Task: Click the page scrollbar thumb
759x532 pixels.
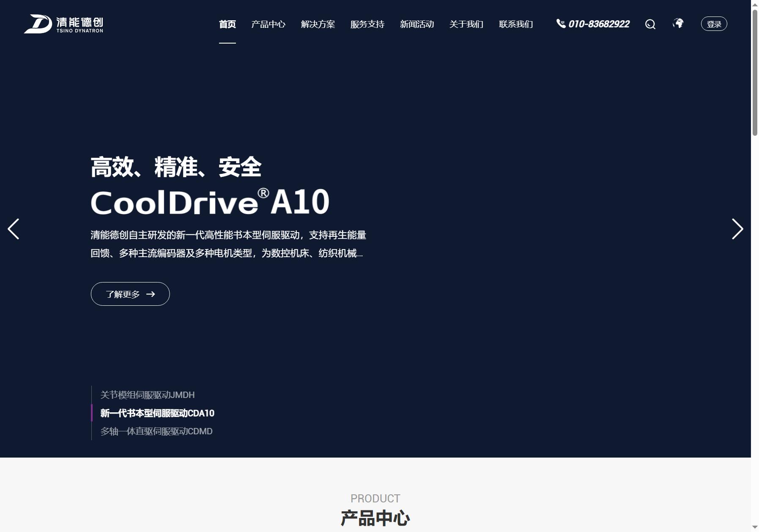Action: (x=755, y=72)
